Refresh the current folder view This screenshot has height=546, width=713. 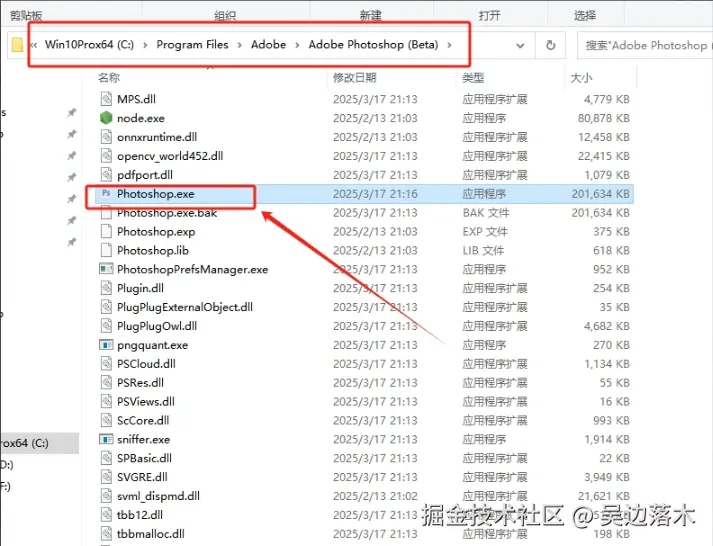pyautogui.click(x=550, y=45)
